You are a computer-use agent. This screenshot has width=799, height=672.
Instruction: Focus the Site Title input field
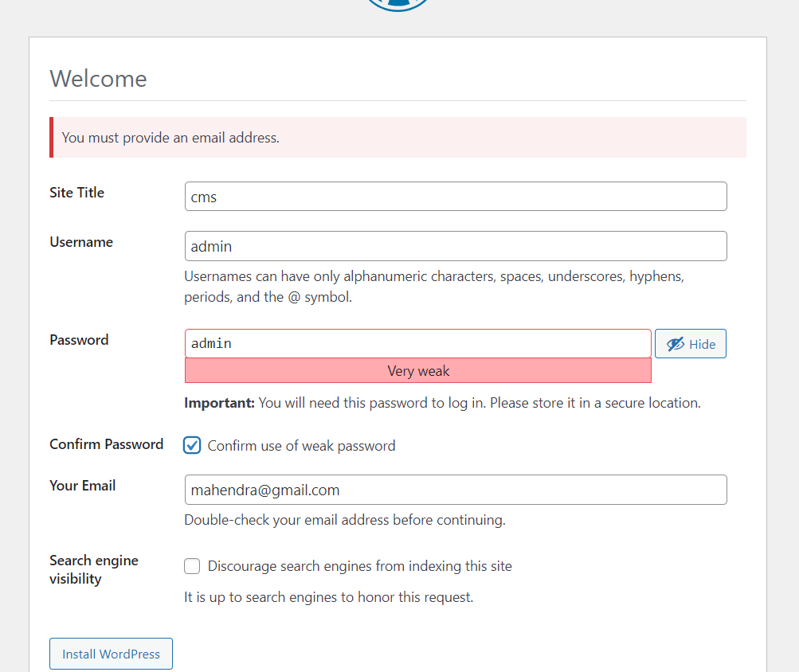(455, 197)
